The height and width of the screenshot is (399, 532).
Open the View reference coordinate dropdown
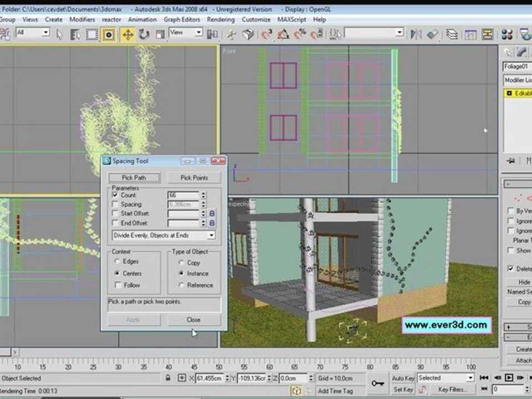(x=186, y=33)
